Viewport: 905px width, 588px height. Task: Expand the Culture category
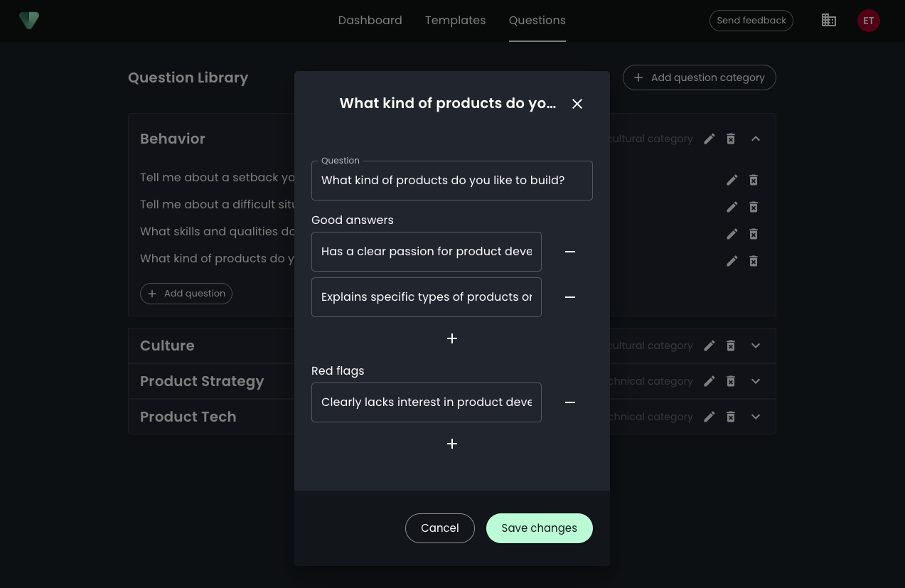[756, 346]
